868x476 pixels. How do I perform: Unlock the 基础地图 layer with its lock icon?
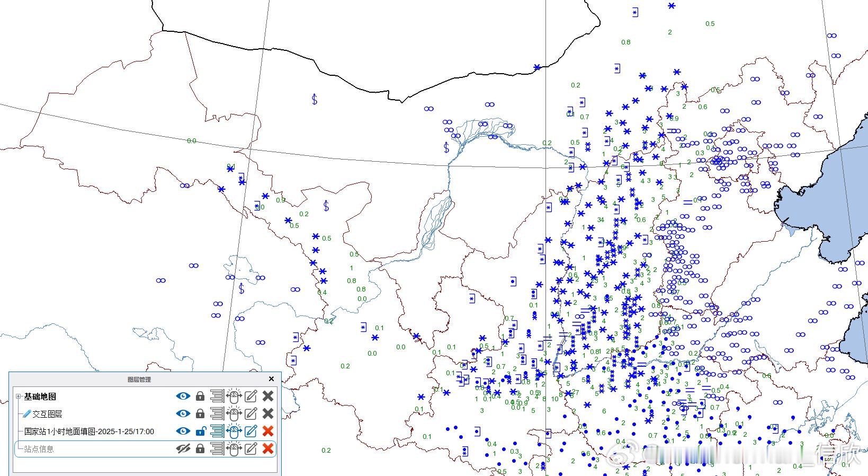pos(200,396)
